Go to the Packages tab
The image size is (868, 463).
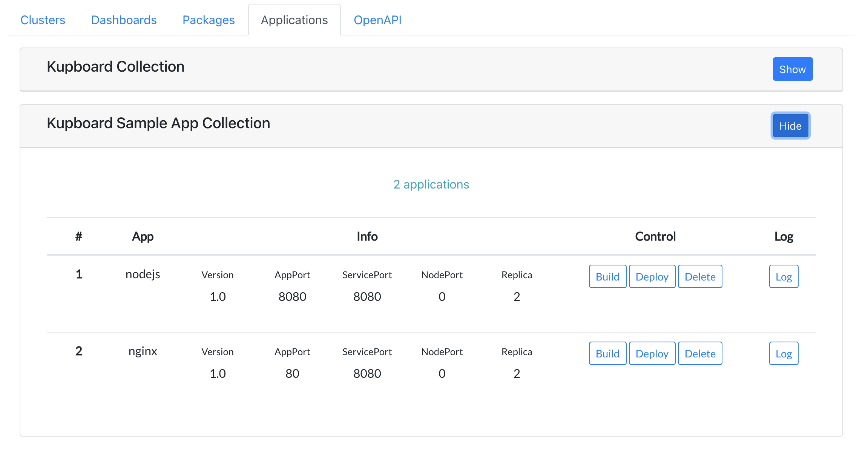coord(209,20)
